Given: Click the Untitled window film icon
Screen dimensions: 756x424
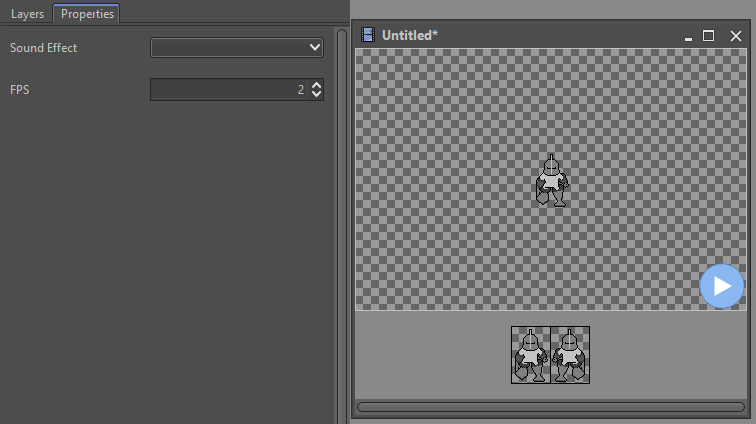Looking at the screenshot, I should click(x=368, y=35).
